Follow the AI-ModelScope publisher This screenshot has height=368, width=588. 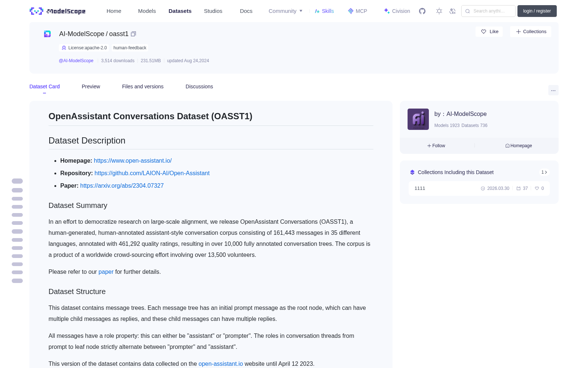[436, 146]
